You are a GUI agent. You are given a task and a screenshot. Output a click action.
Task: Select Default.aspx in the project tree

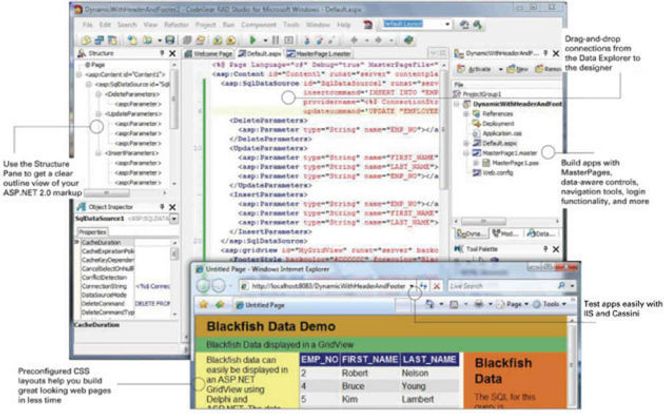pyautogui.click(x=499, y=144)
